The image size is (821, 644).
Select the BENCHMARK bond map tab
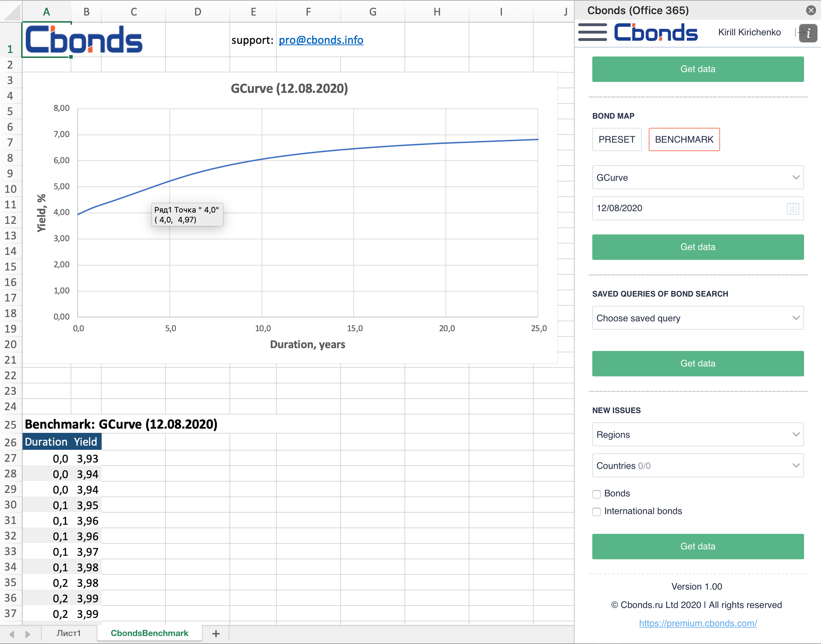point(684,139)
